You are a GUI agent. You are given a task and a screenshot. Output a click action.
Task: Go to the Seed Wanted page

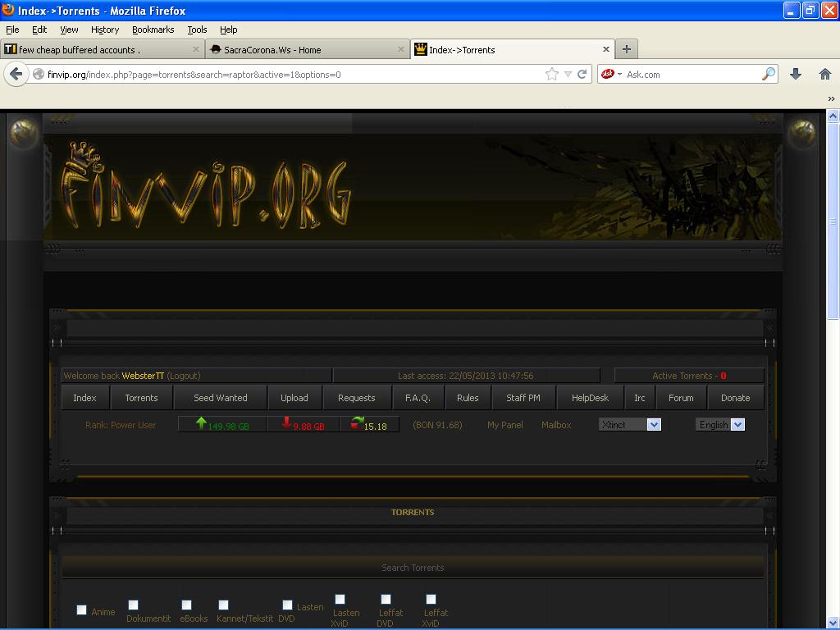220,398
